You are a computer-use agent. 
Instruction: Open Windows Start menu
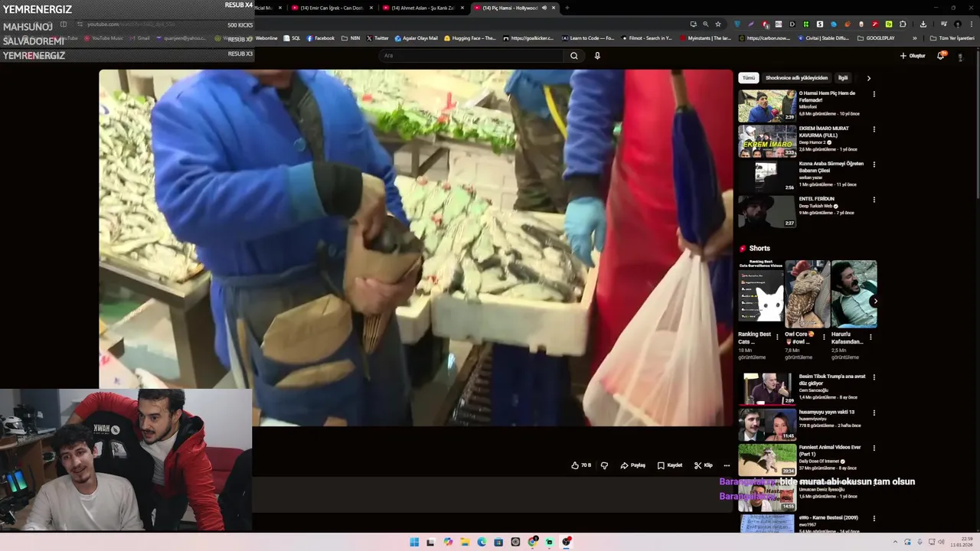point(414,542)
